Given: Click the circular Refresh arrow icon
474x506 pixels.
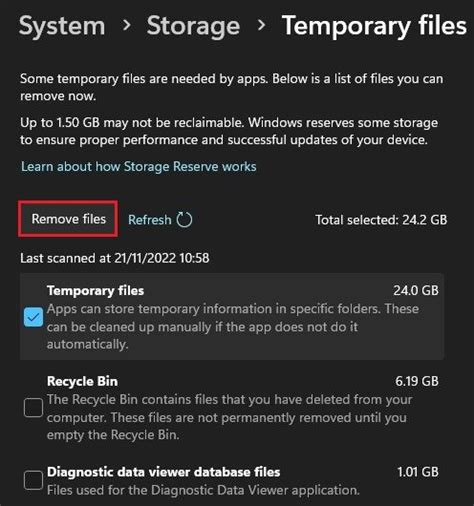Looking at the screenshot, I should (x=184, y=220).
